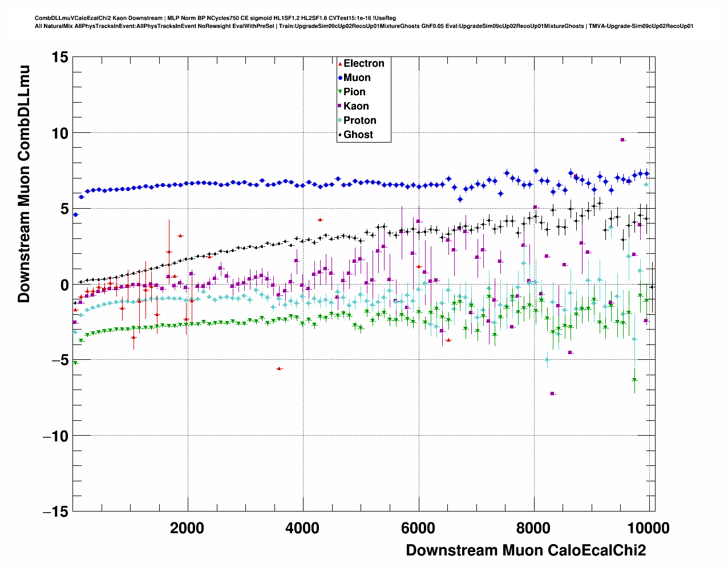Click the plot title line starting 'CombDLLmuVCaloEcalChi2'

tap(215, 18)
